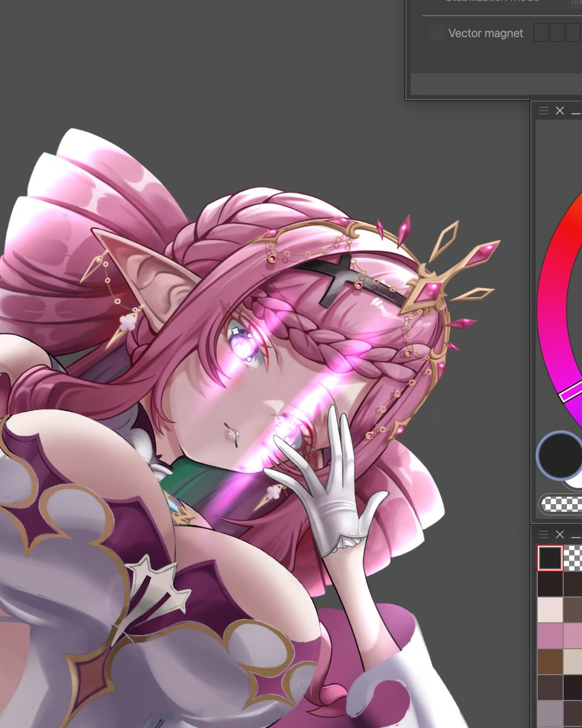Enable the Vector magnet option

(436, 33)
